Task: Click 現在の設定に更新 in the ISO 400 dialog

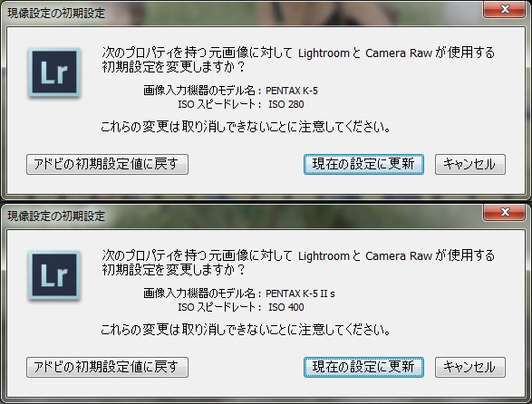Action: tap(363, 367)
